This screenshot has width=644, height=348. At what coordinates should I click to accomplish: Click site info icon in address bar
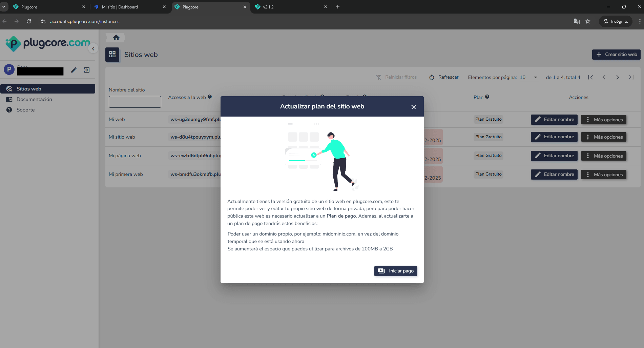[43, 21]
